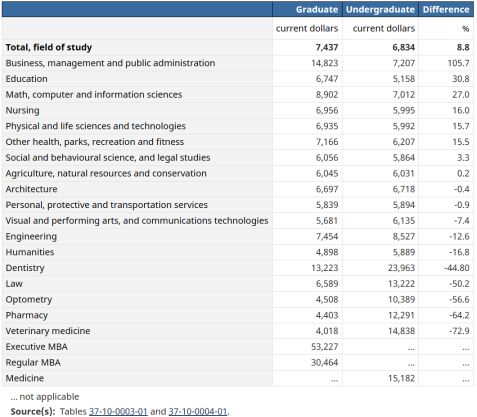
Task: Select the Humanities row label
Action: [30, 252]
